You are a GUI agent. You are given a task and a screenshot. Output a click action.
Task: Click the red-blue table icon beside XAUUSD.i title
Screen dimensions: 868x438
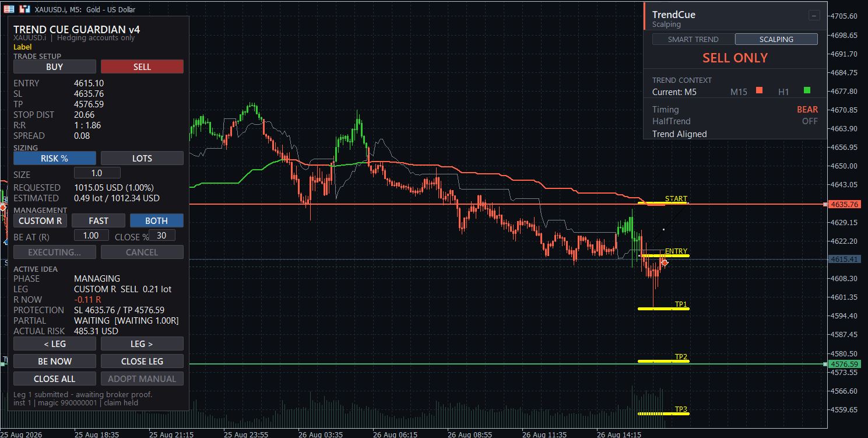[9, 9]
